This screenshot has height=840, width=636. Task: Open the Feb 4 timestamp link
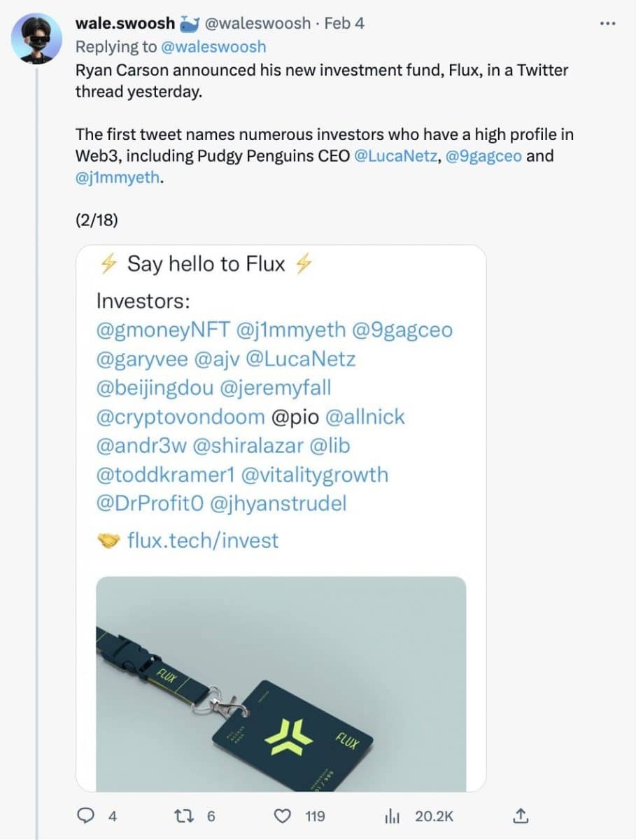(344, 23)
